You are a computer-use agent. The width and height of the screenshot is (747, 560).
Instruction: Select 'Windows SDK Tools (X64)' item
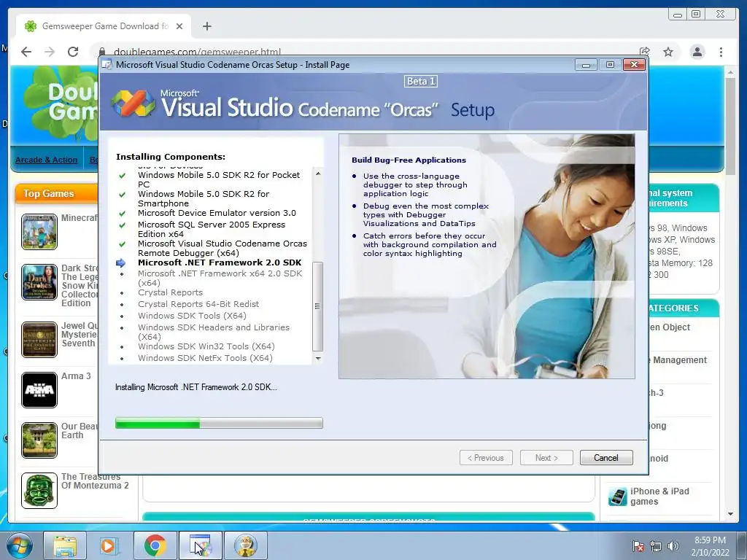click(x=192, y=316)
